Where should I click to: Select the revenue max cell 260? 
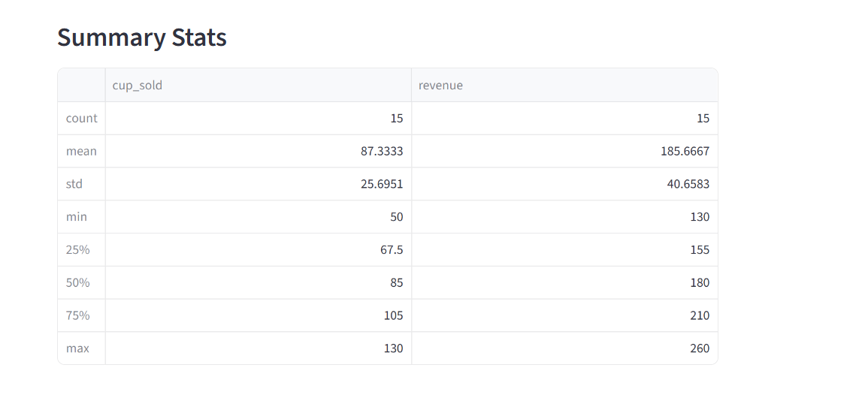pos(564,348)
